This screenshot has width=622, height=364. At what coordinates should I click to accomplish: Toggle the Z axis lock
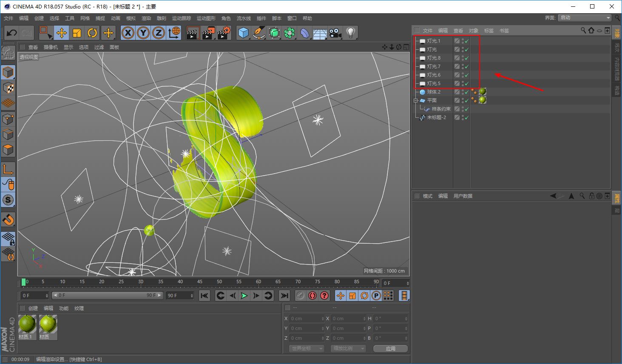[159, 33]
